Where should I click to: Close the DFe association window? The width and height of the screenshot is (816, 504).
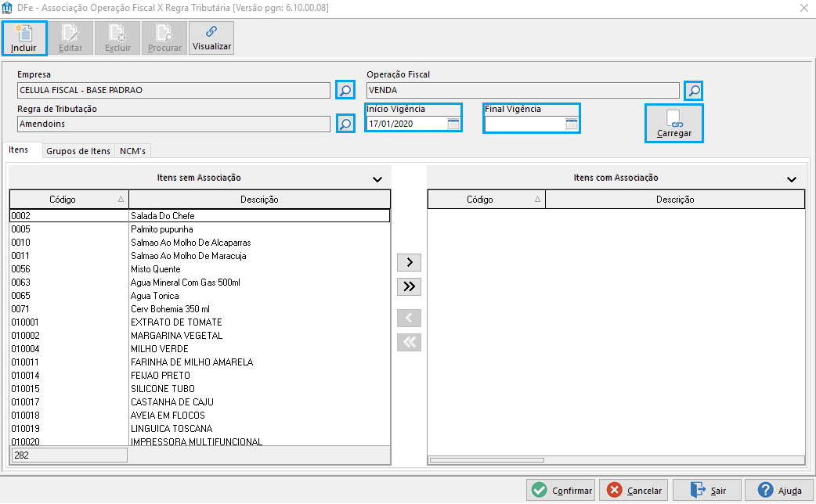tap(803, 8)
